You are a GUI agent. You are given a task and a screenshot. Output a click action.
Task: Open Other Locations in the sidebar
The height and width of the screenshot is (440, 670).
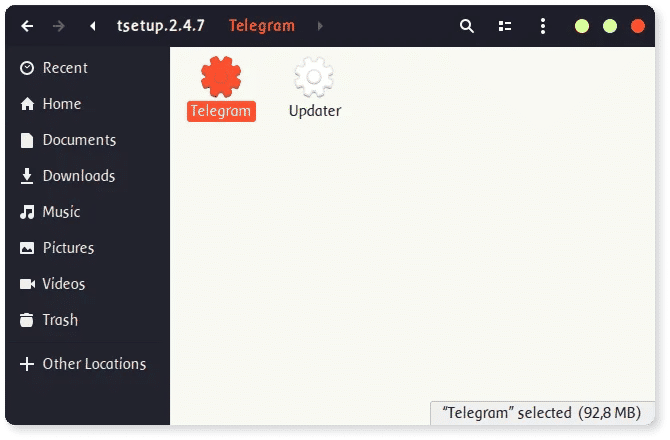(x=88, y=364)
